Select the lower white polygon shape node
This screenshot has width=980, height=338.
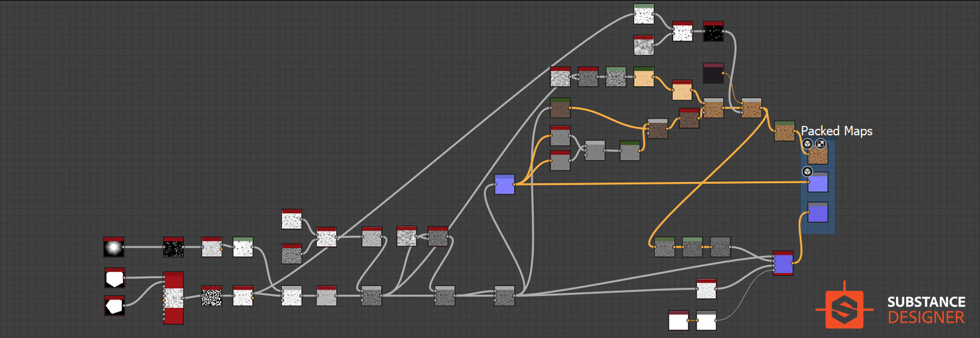(x=115, y=306)
